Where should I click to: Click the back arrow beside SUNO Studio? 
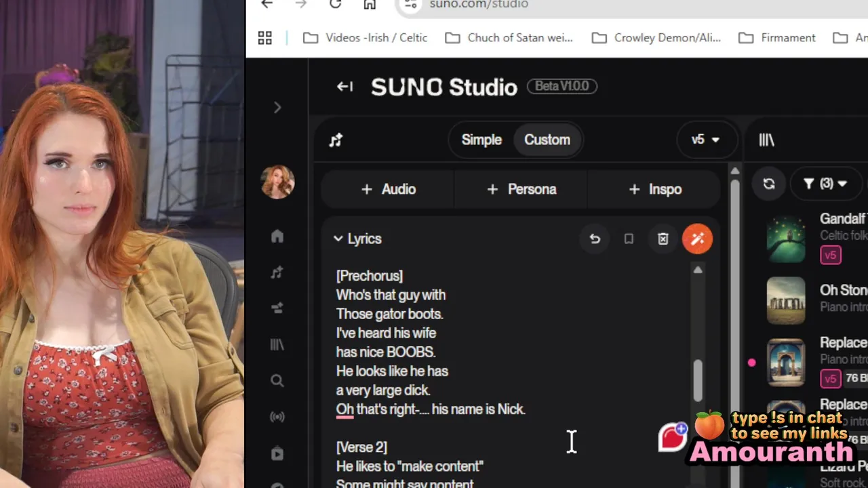tap(344, 86)
